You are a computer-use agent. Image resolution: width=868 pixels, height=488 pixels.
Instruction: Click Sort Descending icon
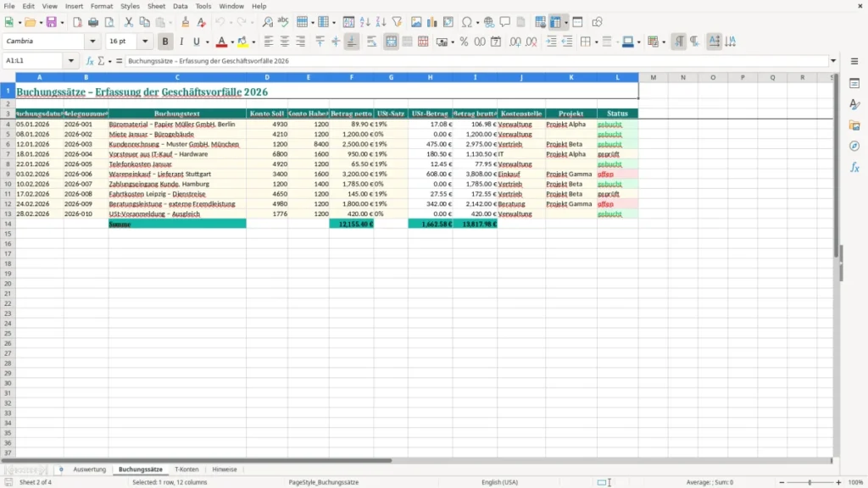381,22
